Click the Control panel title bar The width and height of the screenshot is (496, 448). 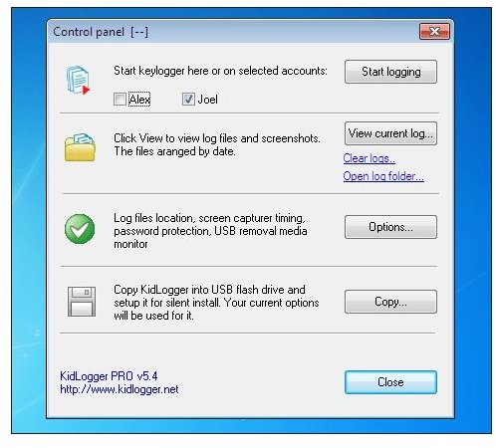(x=232, y=32)
